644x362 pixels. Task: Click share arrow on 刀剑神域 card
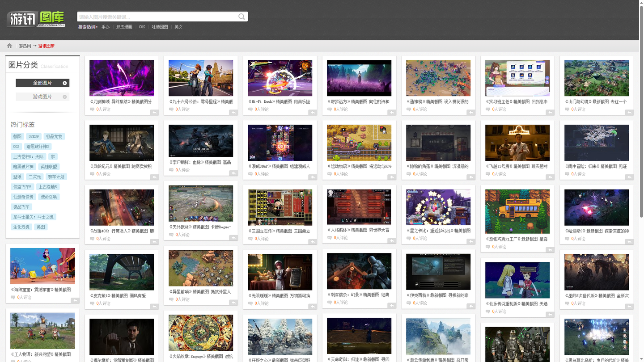pos(154,113)
